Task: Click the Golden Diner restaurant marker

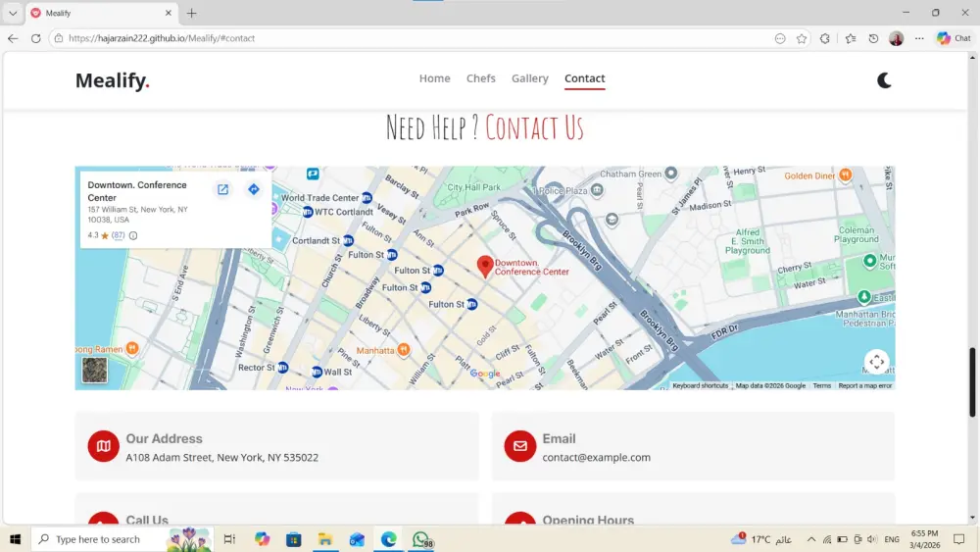Action: pos(845,176)
